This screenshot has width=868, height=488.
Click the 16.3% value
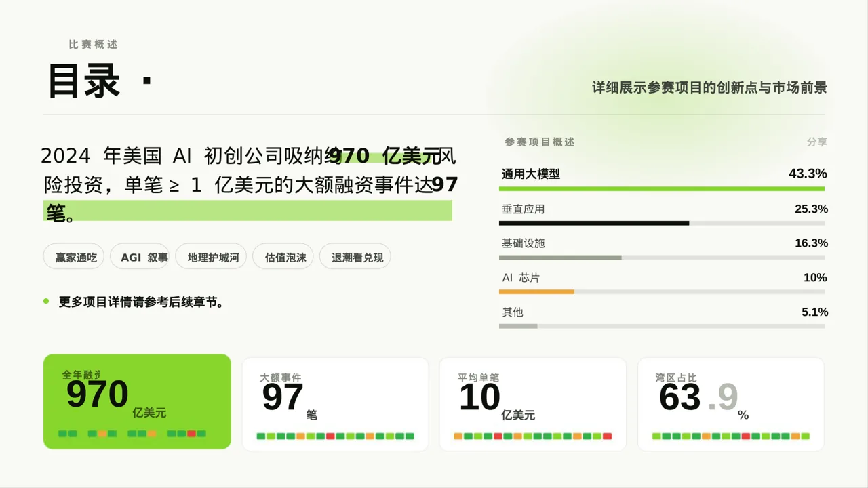tap(811, 243)
